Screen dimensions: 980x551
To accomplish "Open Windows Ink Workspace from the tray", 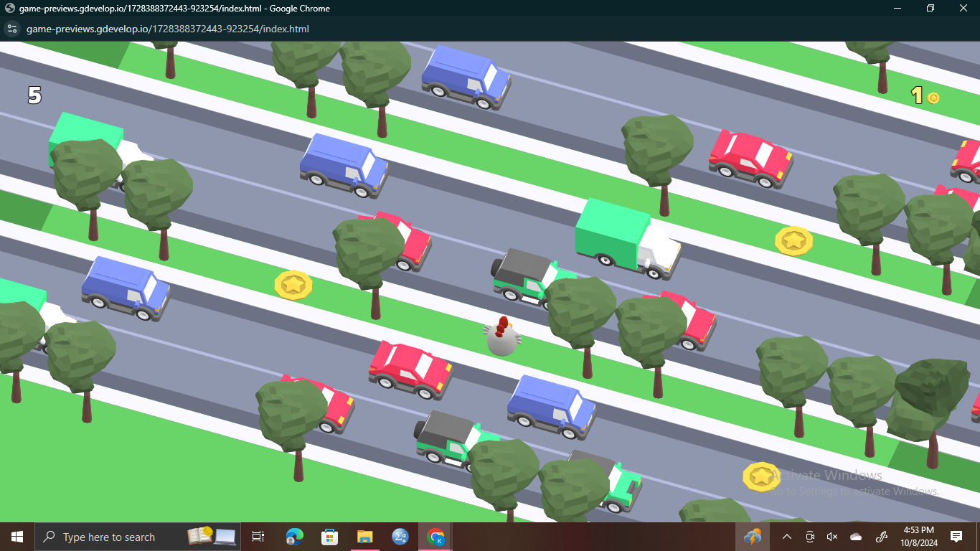I will click(882, 537).
